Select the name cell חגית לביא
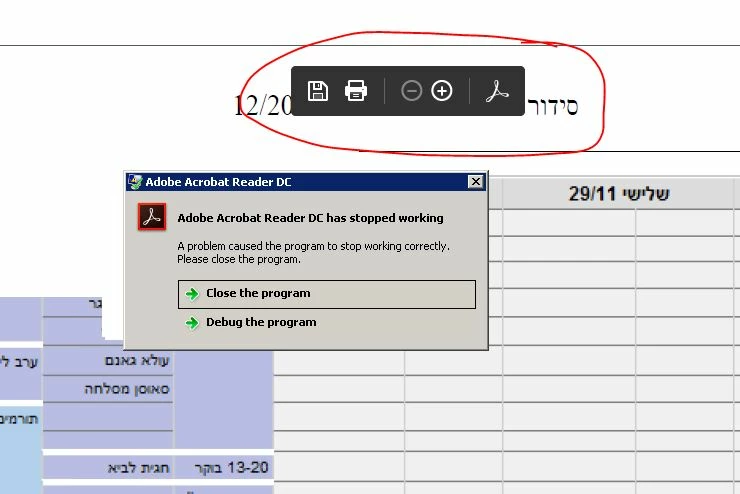 [109, 468]
